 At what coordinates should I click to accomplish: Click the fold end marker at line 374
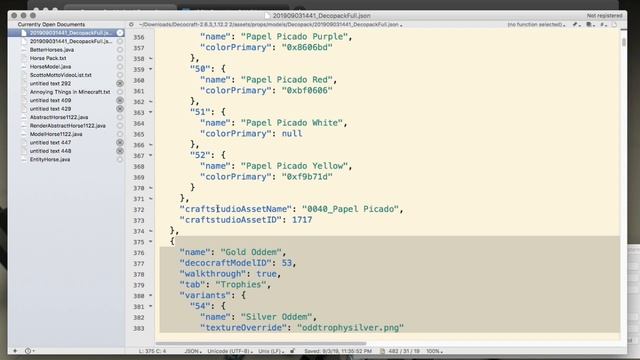pyautogui.click(x=151, y=231)
